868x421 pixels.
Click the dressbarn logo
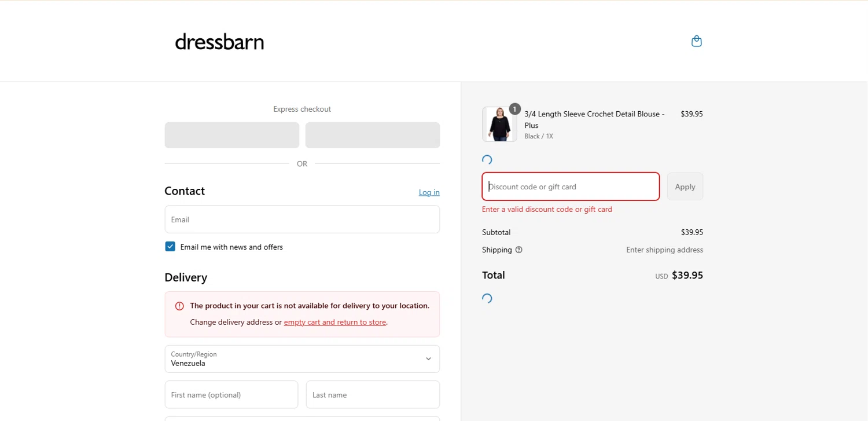[219, 42]
